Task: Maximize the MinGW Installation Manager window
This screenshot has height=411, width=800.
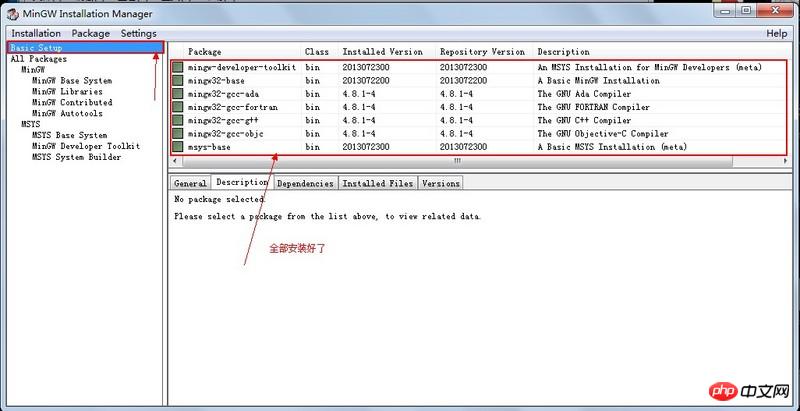Action: coord(746,10)
